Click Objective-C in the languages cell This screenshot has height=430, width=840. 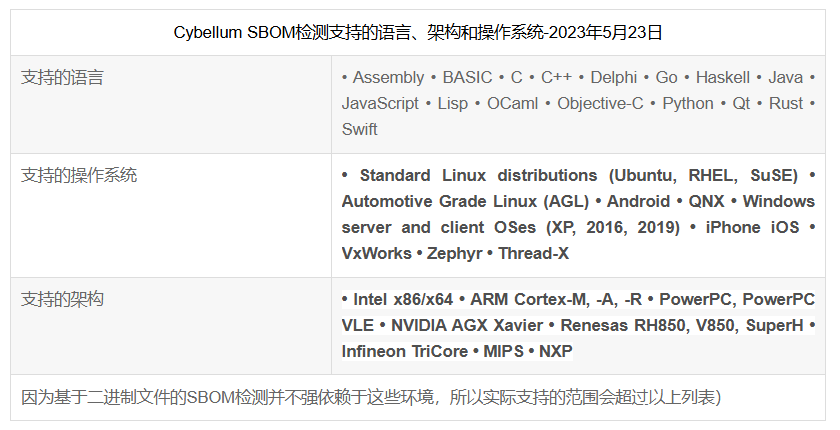coord(600,103)
